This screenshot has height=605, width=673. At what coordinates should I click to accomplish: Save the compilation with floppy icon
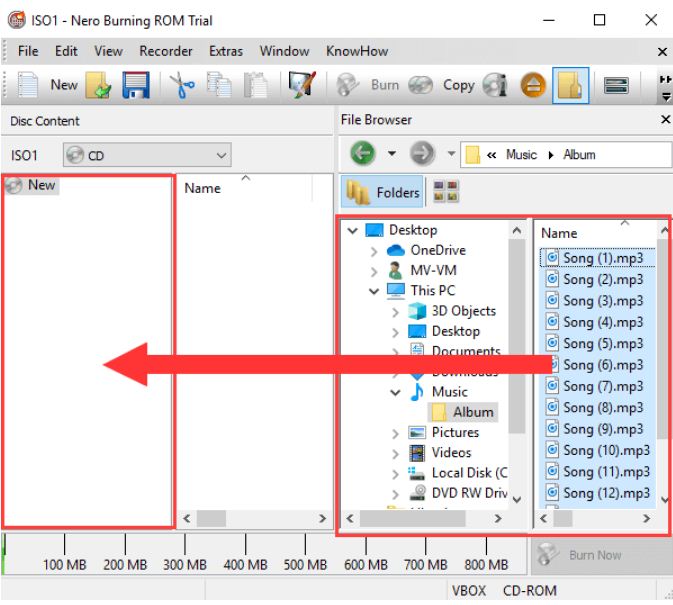pyautogui.click(x=136, y=85)
